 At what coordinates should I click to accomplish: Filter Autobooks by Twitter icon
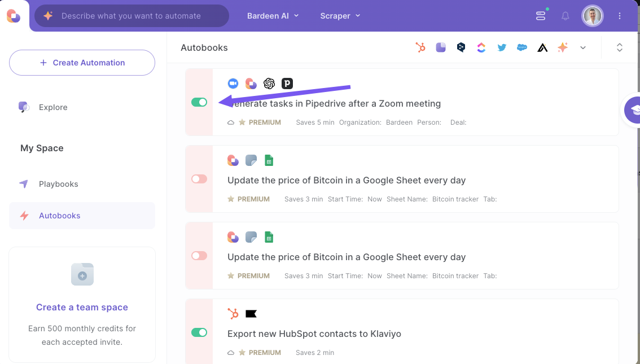click(x=502, y=47)
